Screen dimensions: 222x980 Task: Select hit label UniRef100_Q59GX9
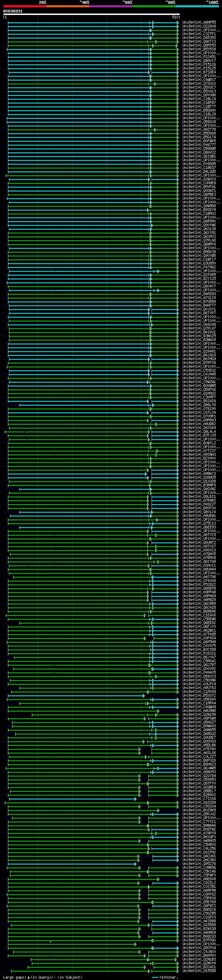coord(199,122)
